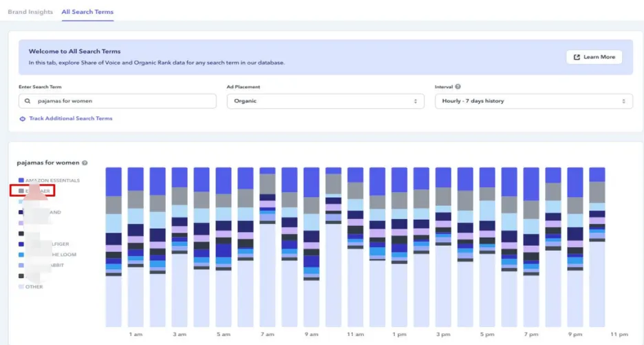Viewport: 644px width, 345px height.
Task: Open the Ad Placement dropdown showing Organic
Action: pos(325,101)
